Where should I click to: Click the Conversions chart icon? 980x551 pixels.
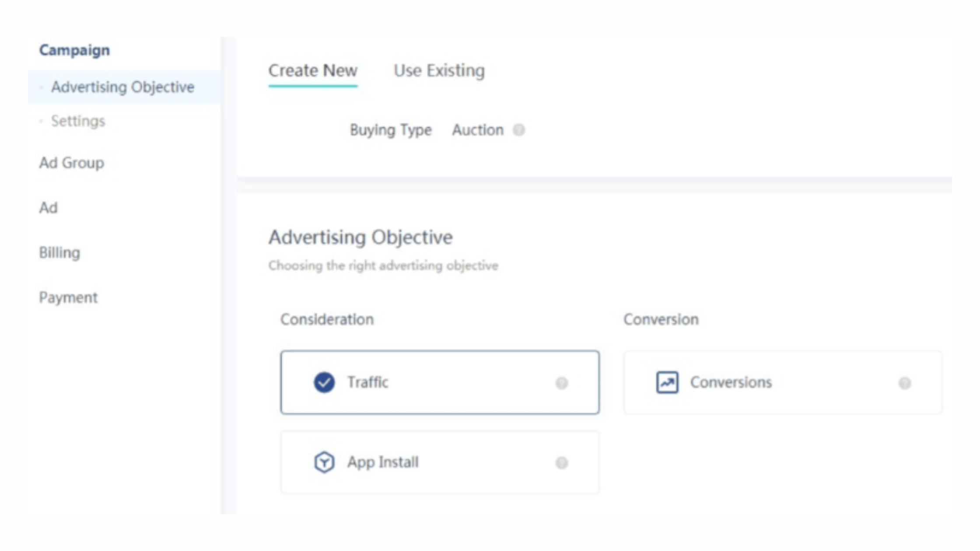(667, 382)
